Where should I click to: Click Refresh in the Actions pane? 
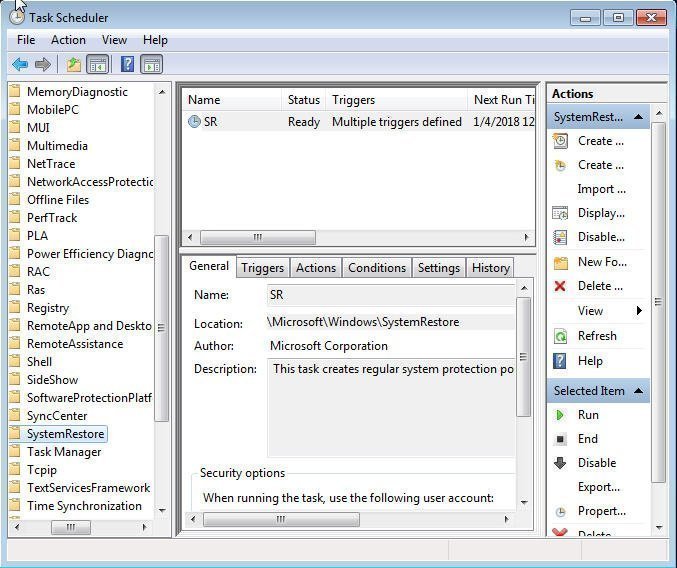coord(596,336)
